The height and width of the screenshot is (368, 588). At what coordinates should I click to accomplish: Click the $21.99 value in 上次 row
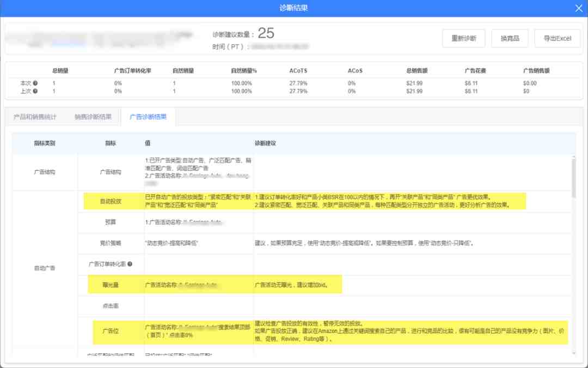point(414,91)
